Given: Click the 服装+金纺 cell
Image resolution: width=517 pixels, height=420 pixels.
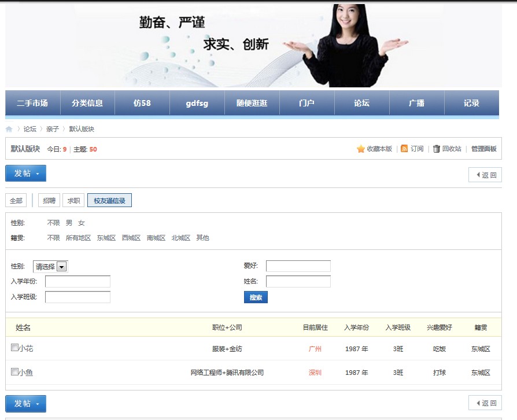Looking at the screenshot, I should (x=227, y=349).
